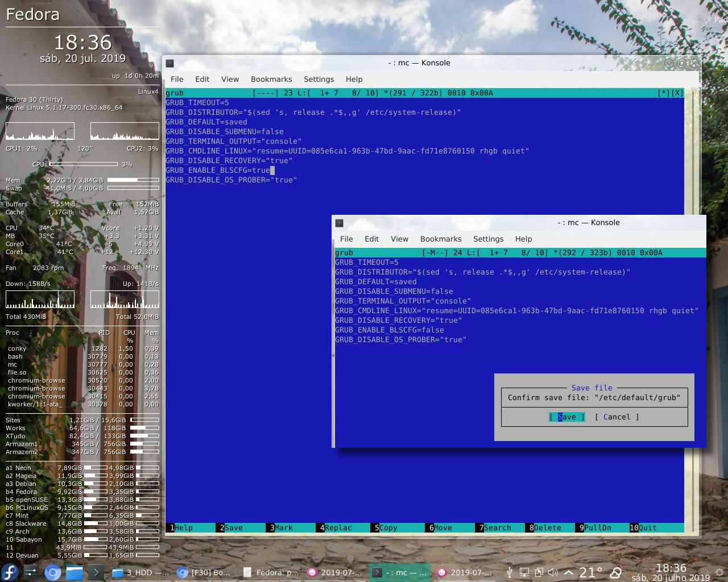This screenshot has height=582, width=728.
Task: Click GRUB_DEFAULT=saved line in front editor
Action: pyautogui.click(x=376, y=281)
